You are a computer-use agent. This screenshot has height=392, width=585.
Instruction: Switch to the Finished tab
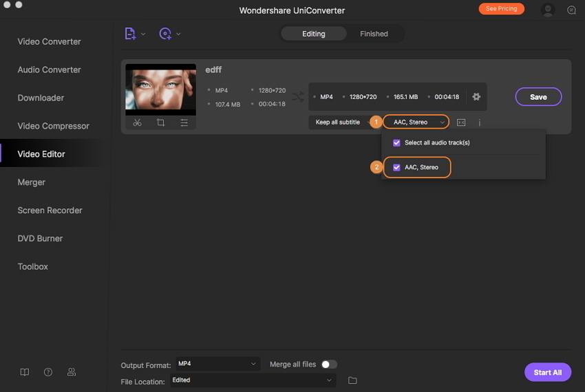374,34
